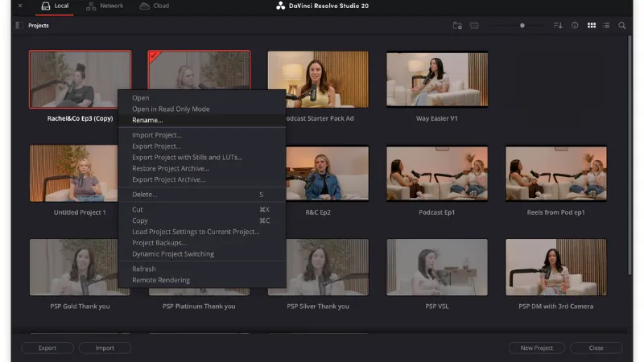Select the Podcast Ep1 project thumbnail
Screen dimensions: 644x362
tap(437, 173)
